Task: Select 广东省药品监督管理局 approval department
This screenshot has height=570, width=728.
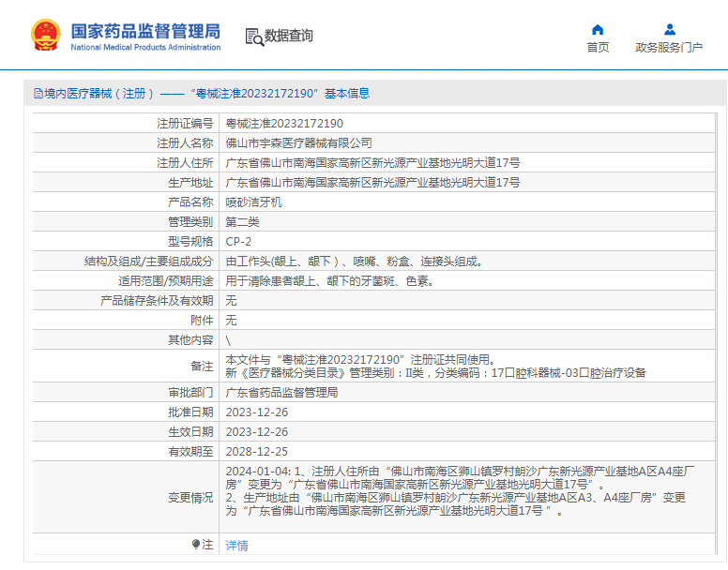Action: pos(281,393)
